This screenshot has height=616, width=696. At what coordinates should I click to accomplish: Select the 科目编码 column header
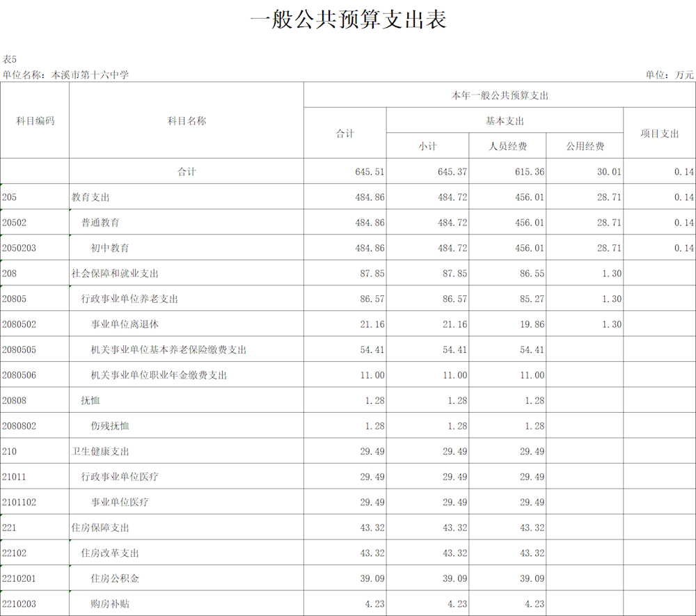(x=35, y=120)
